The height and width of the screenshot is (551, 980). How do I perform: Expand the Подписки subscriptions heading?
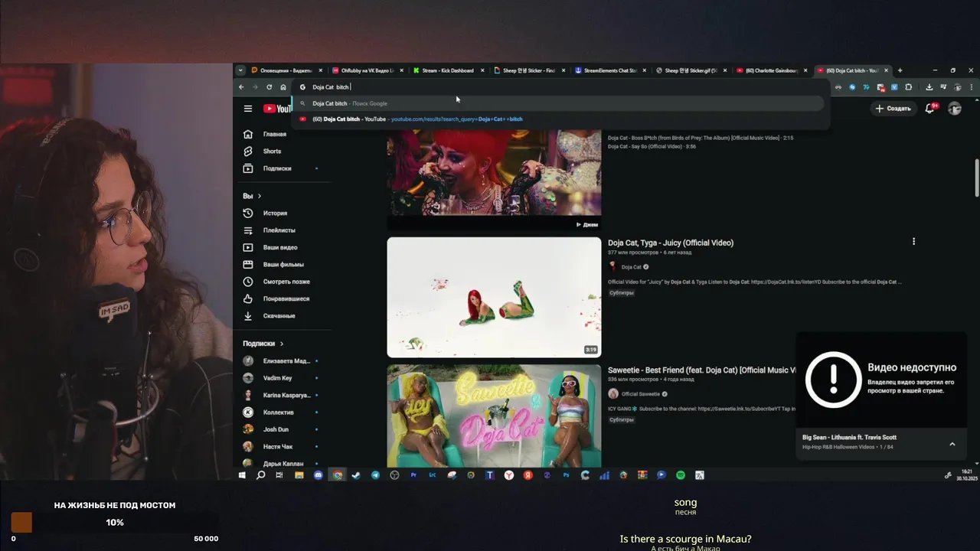coord(263,344)
